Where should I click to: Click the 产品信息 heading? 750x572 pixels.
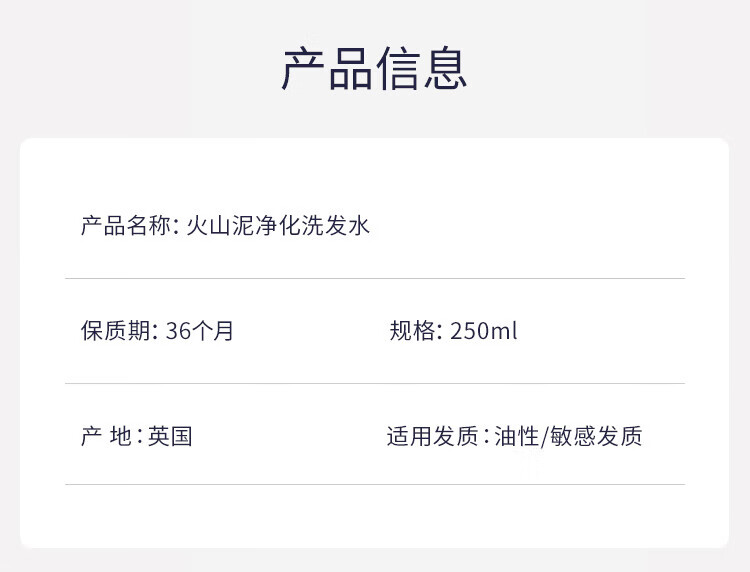pyautogui.click(x=375, y=69)
